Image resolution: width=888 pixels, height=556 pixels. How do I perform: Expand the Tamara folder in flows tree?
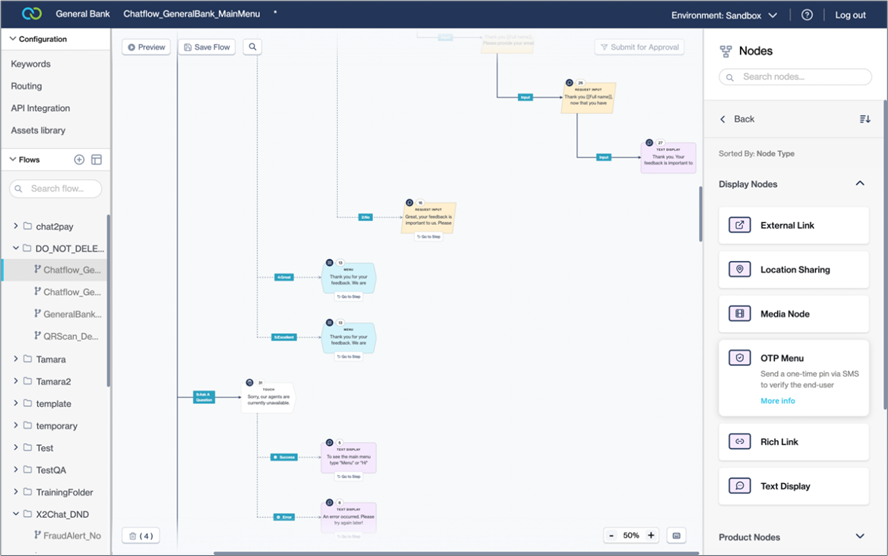(15, 359)
